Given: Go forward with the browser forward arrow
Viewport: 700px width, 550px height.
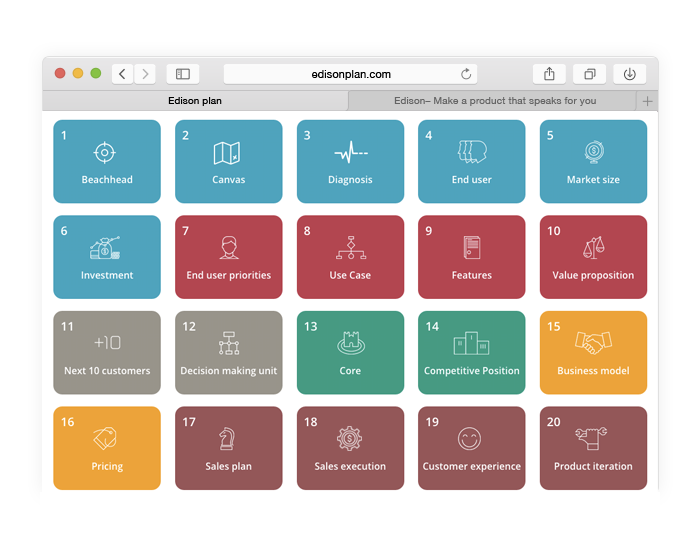Looking at the screenshot, I should (145, 74).
